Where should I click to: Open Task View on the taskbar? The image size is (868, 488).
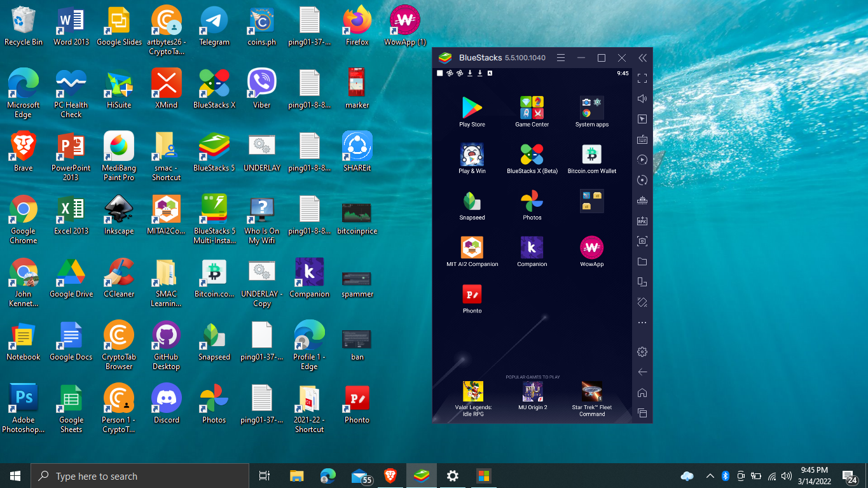(x=265, y=476)
